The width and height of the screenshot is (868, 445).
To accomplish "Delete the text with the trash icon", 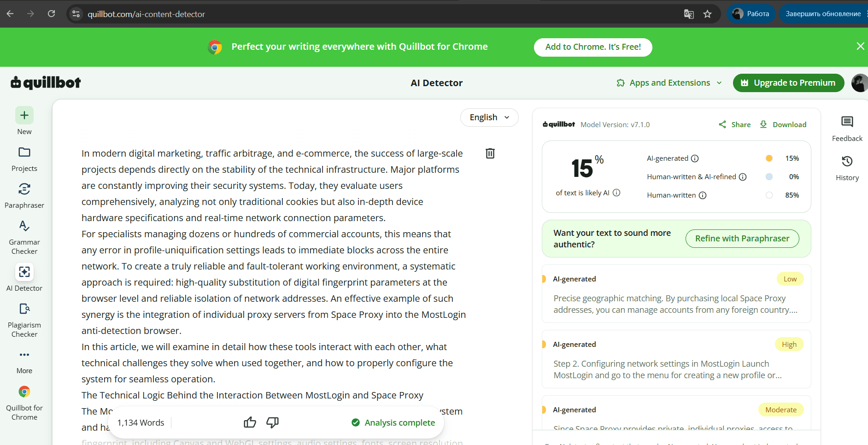I will (x=490, y=153).
